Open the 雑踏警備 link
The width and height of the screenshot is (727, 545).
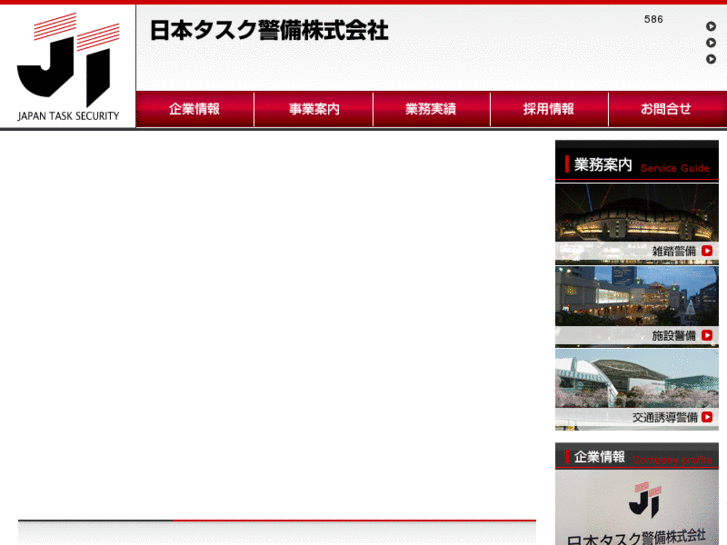pyautogui.click(x=674, y=251)
